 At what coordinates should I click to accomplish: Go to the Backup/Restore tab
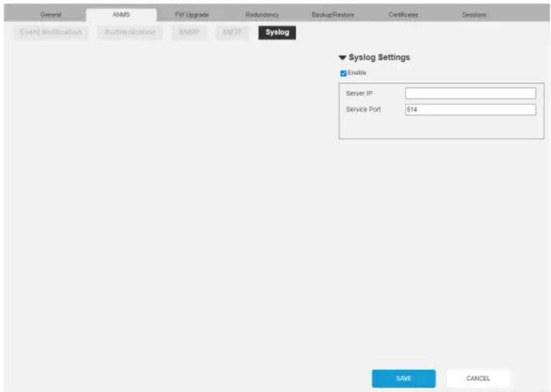pos(333,15)
